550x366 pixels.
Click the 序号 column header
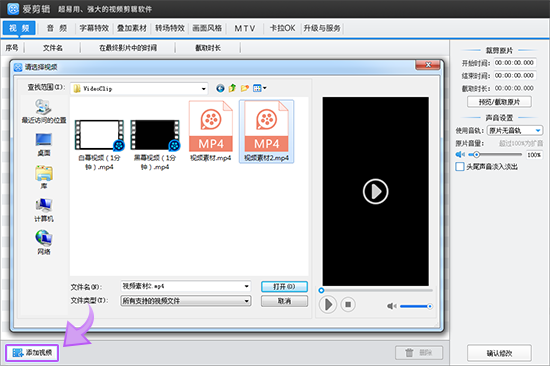[12, 48]
